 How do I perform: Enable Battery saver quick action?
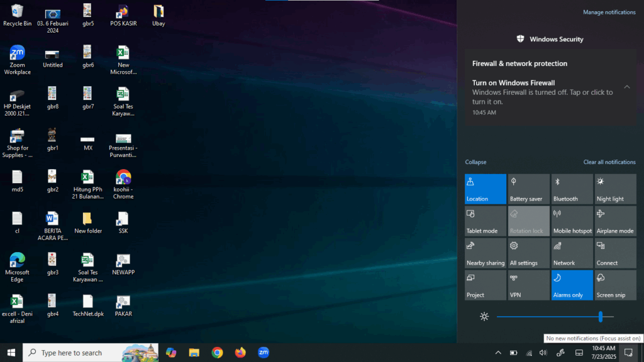point(528,189)
